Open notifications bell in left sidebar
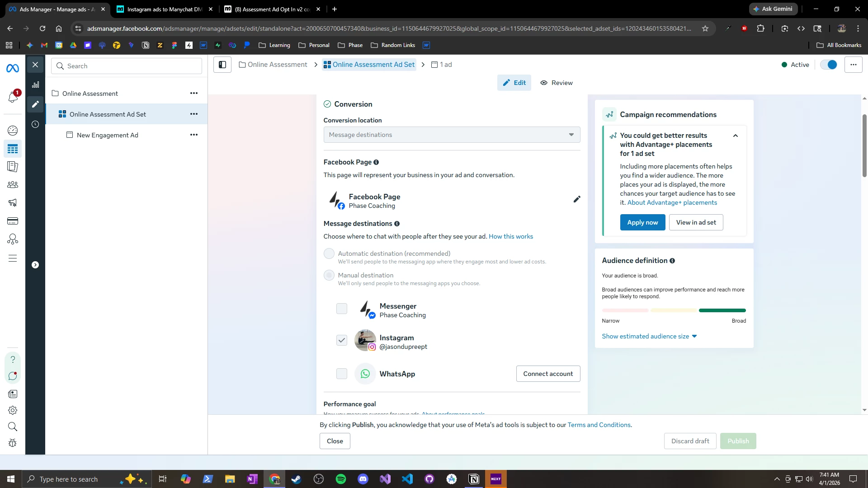This screenshot has width=868, height=488. [x=13, y=97]
